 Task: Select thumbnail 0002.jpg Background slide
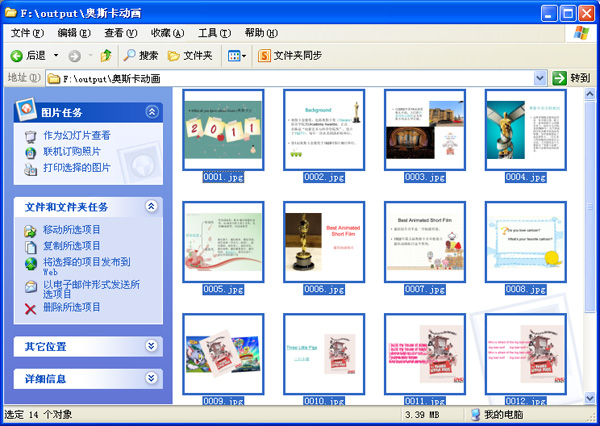pos(324,130)
